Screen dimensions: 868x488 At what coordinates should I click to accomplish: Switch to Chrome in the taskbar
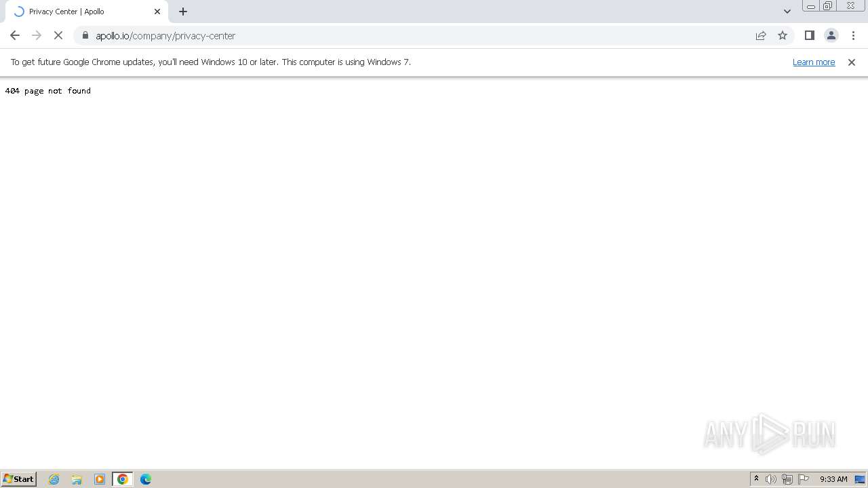pos(123,479)
